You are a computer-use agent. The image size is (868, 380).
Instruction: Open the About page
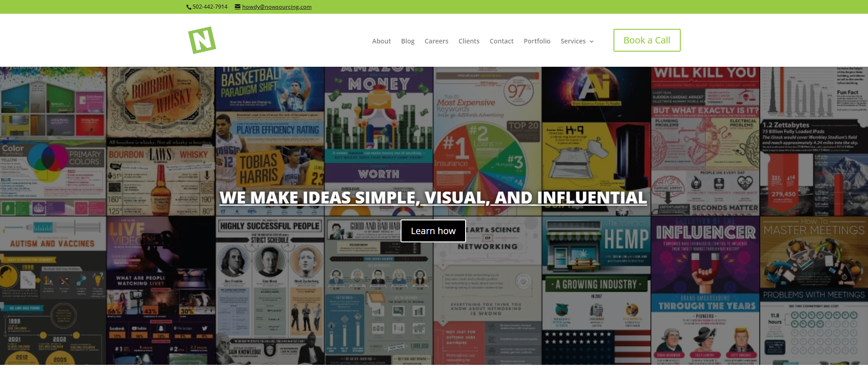point(381,41)
